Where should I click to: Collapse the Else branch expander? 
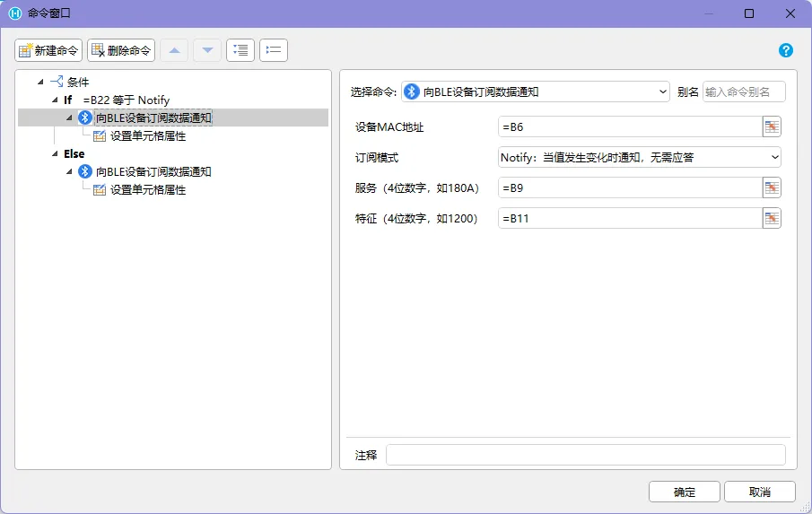55,153
